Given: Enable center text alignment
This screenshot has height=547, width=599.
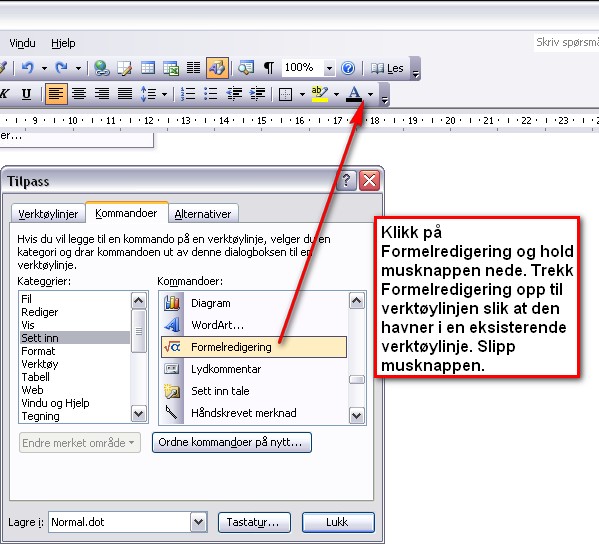Looking at the screenshot, I should 79,94.
